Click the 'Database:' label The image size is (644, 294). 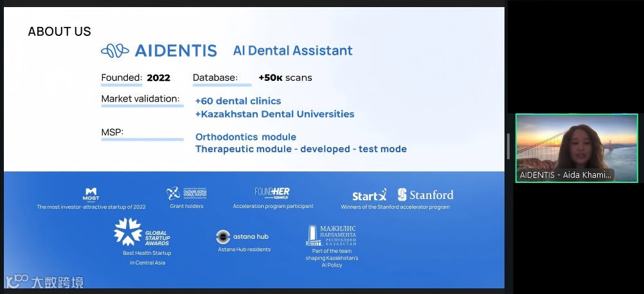(x=215, y=78)
